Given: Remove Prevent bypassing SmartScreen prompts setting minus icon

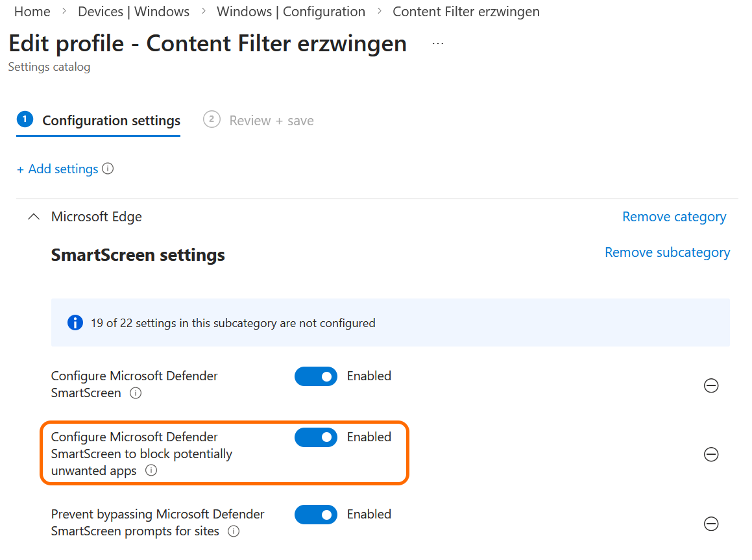Looking at the screenshot, I should pyautogui.click(x=711, y=524).
